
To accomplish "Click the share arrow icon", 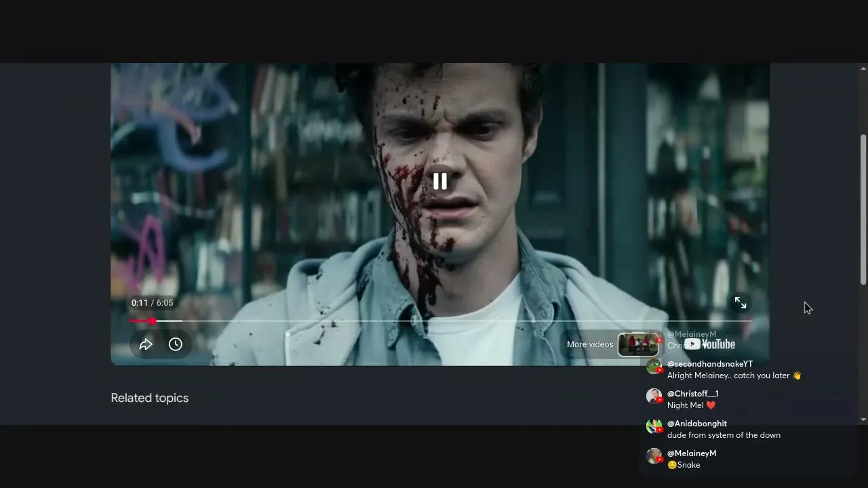I will tap(146, 344).
